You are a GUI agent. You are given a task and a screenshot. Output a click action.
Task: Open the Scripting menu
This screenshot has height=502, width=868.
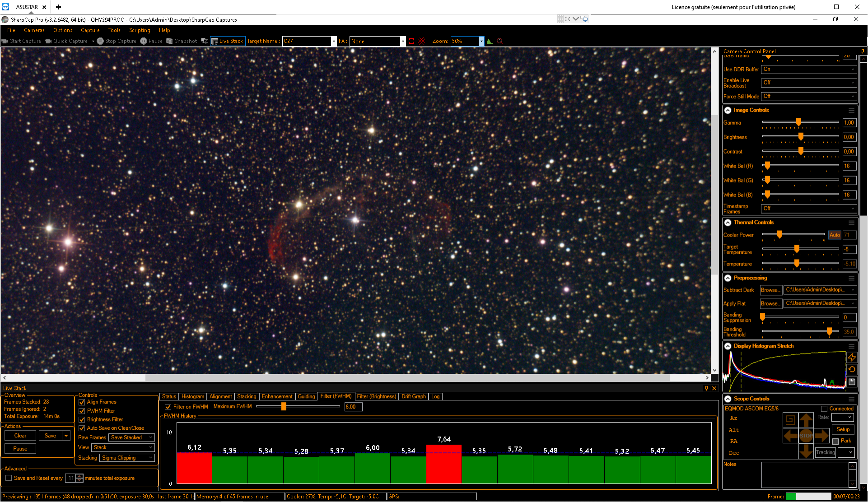[140, 30]
